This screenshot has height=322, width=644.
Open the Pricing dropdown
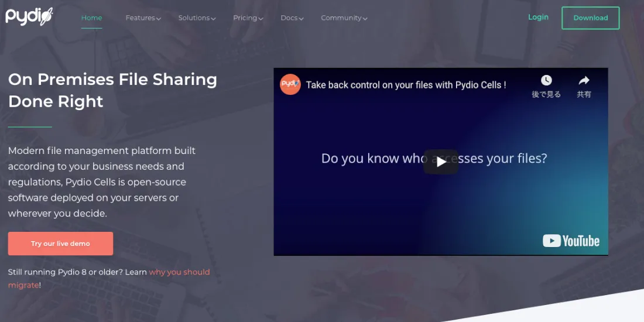(248, 18)
